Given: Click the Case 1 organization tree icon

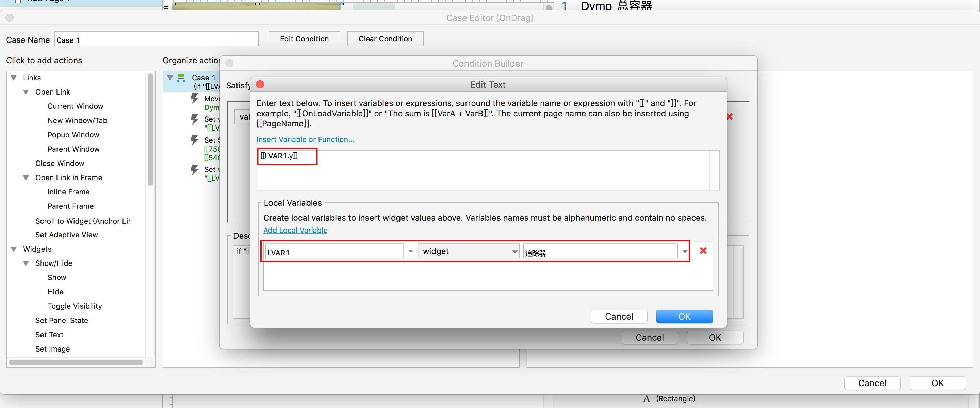Looking at the screenshot, I should coord(181,78).
